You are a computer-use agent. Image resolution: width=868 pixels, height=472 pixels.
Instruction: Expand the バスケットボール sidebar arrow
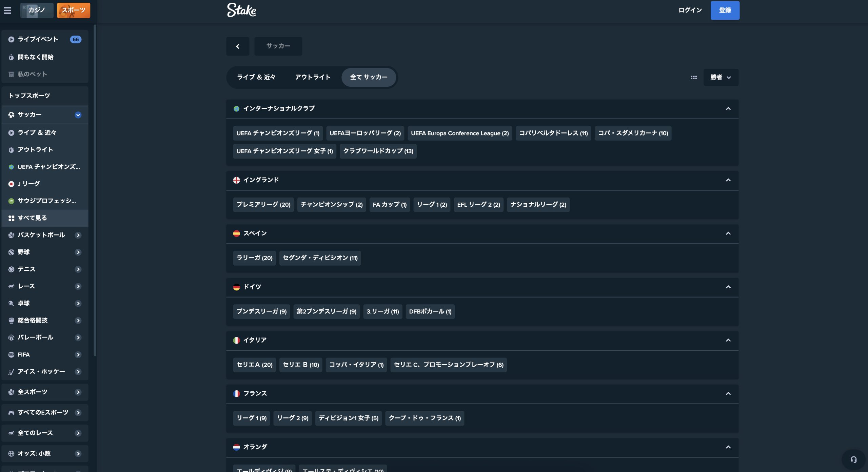[78, 235]
